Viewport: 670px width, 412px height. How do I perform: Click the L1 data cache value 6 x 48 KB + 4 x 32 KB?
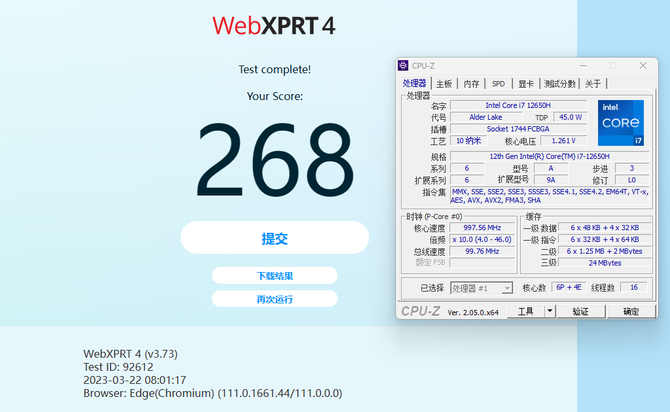(x=605, y=228)
